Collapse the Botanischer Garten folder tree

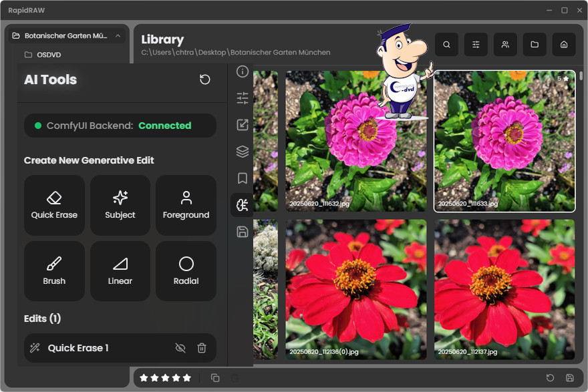pyautogui.click(x=118, y=35)
